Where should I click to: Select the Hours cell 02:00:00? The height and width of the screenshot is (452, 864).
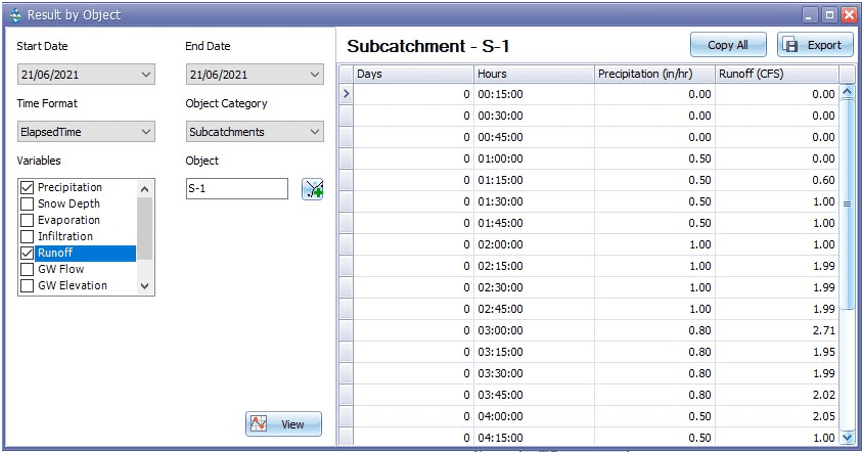pyautogui.click(x=534, y=245)
